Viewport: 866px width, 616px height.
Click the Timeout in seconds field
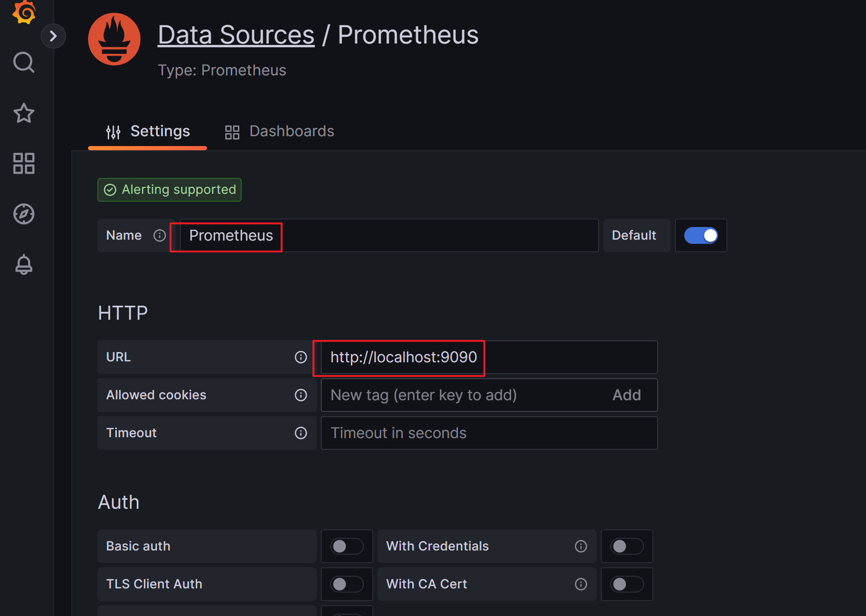tap(489, 433)
